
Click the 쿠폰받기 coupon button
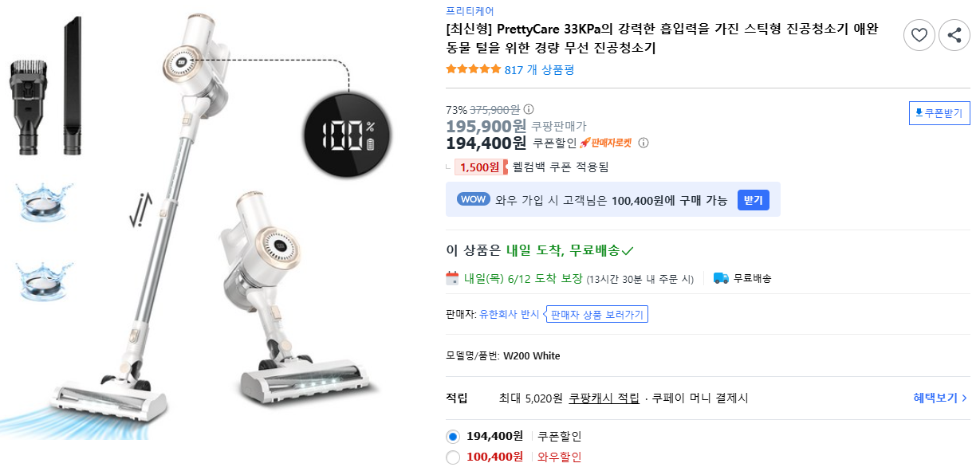pyautogui.click(x=939, y=112)
